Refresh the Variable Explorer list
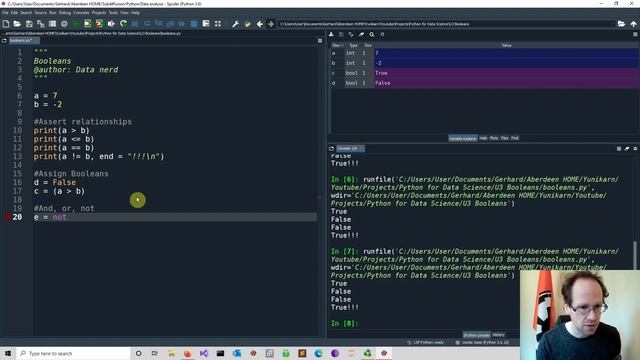 [x=382, y=35]
